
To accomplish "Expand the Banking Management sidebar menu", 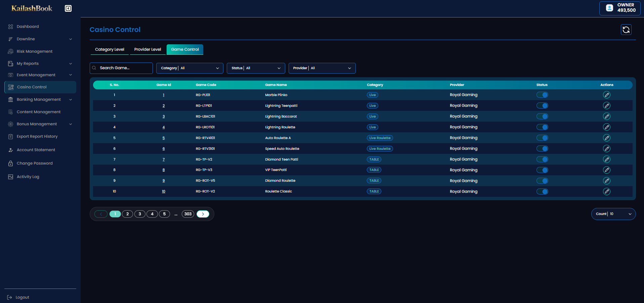I will click(x=71, y=99).
